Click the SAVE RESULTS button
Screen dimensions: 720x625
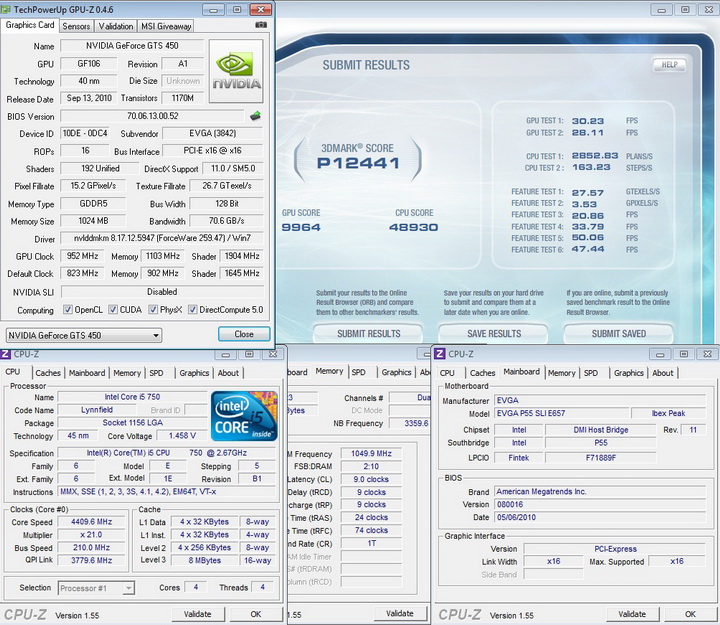click(x=494, y=333)
